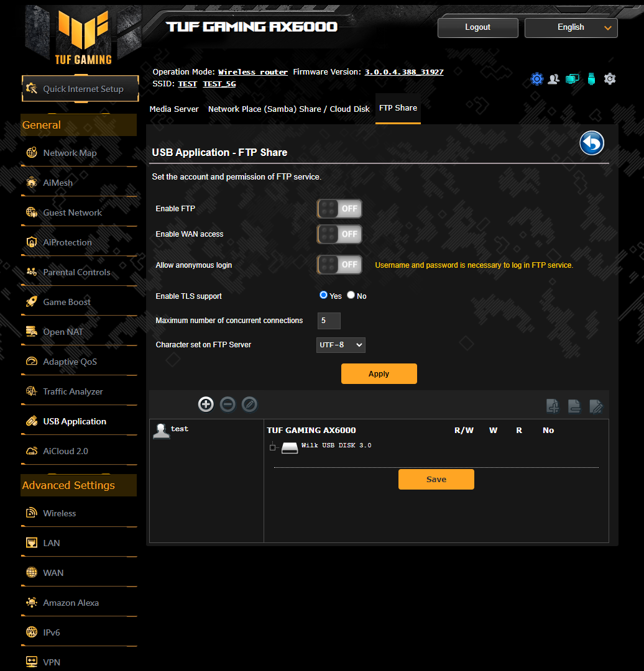Click the rename folder edit icon
Screen dimensions: 644x671
coord(596,406)
